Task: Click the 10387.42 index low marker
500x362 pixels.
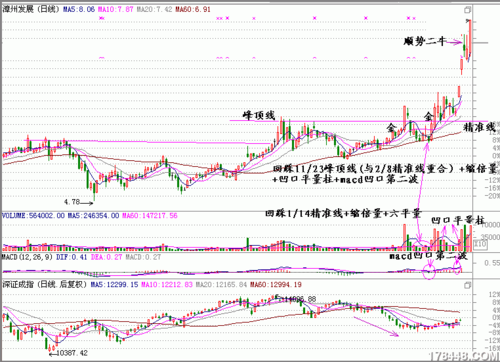Action: pos(72,353)
